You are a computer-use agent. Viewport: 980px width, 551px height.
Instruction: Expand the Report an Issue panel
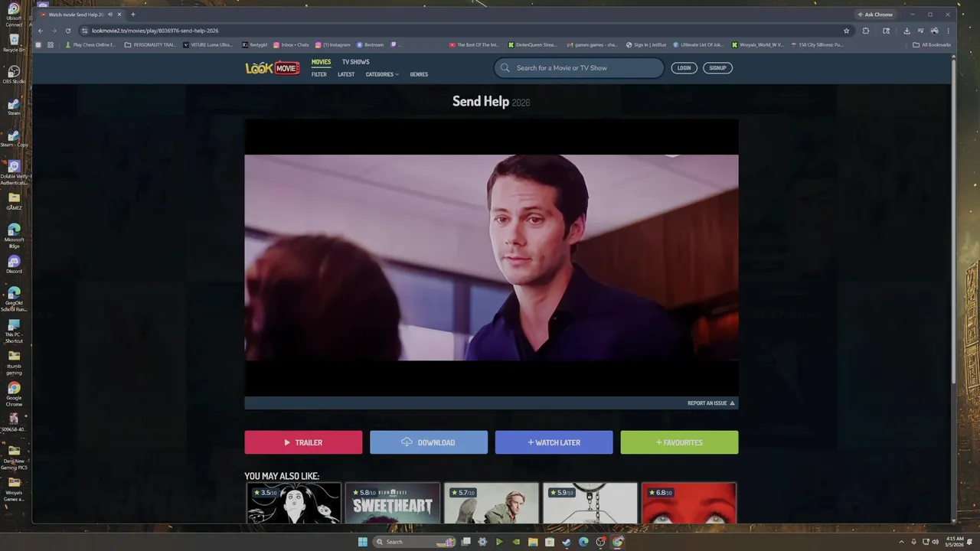pos(710,403)
